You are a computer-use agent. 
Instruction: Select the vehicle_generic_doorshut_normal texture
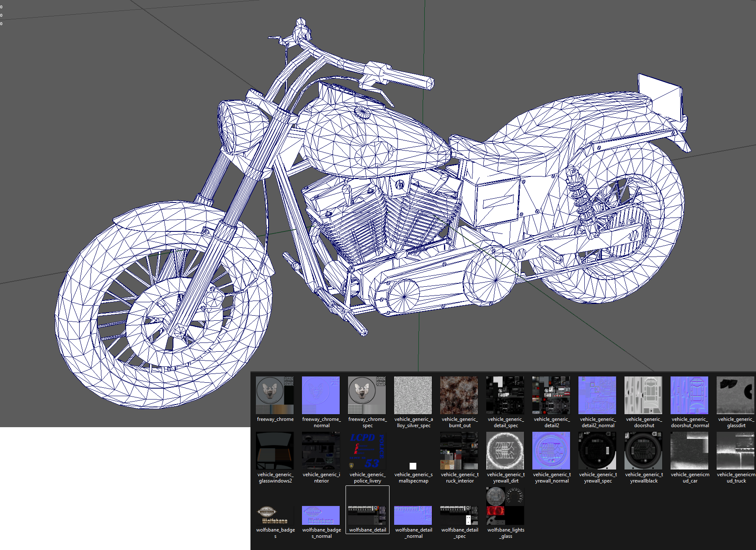(x=689, y=395)
